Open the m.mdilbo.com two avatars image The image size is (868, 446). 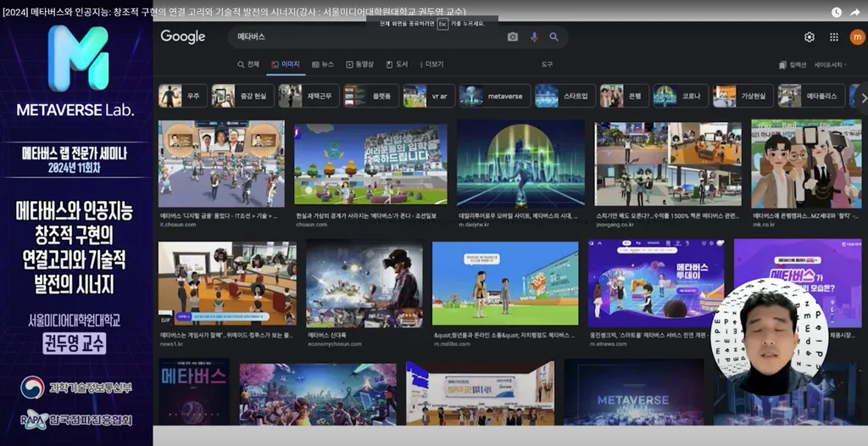(505, 284)
